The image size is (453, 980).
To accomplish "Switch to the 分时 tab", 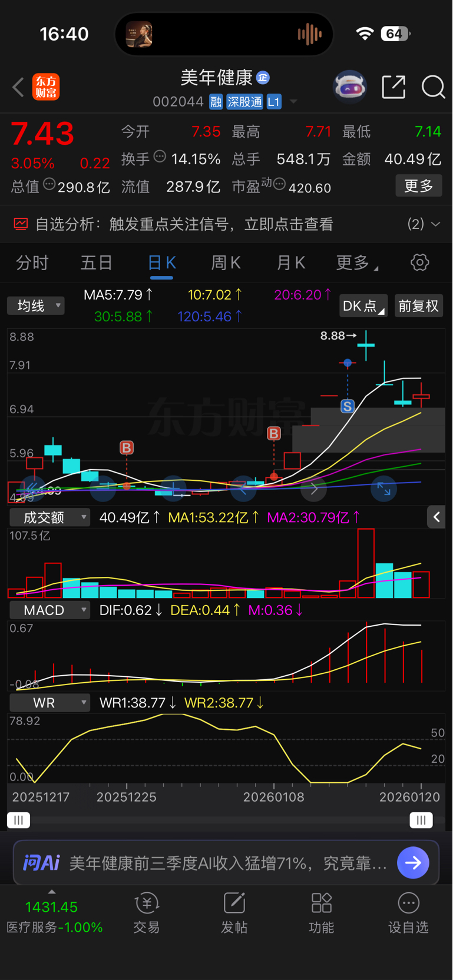I will (x=32, y=263).
